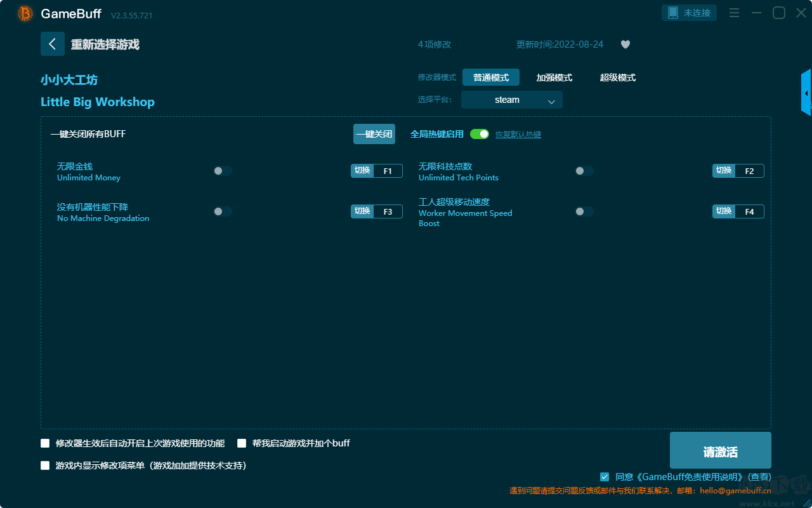The height and width of the screenshot is (508, 812).
Task: Click 切换 button for Worker Movement Speed
Action: point(724,211)
